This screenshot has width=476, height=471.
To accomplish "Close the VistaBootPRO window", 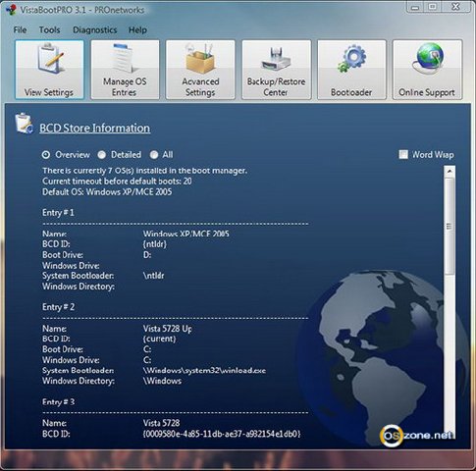I will pyautogui.click(x=455, y=7).
